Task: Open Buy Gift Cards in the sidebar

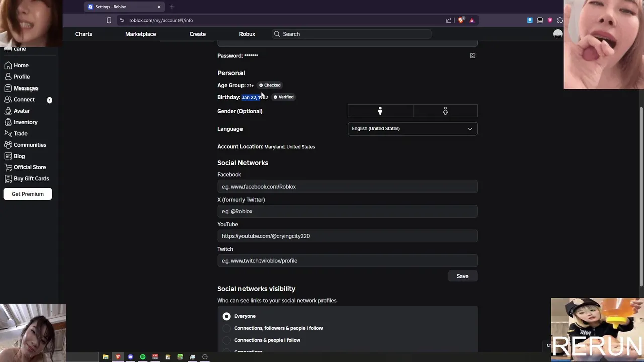Action: pyautogui.click(x=26, y=179)
